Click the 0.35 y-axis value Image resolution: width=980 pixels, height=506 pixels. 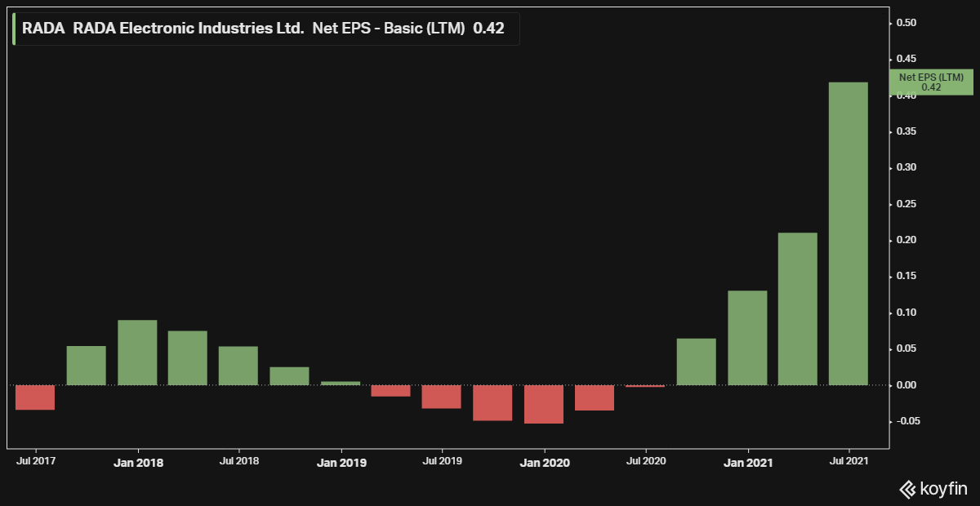point(905,131)
